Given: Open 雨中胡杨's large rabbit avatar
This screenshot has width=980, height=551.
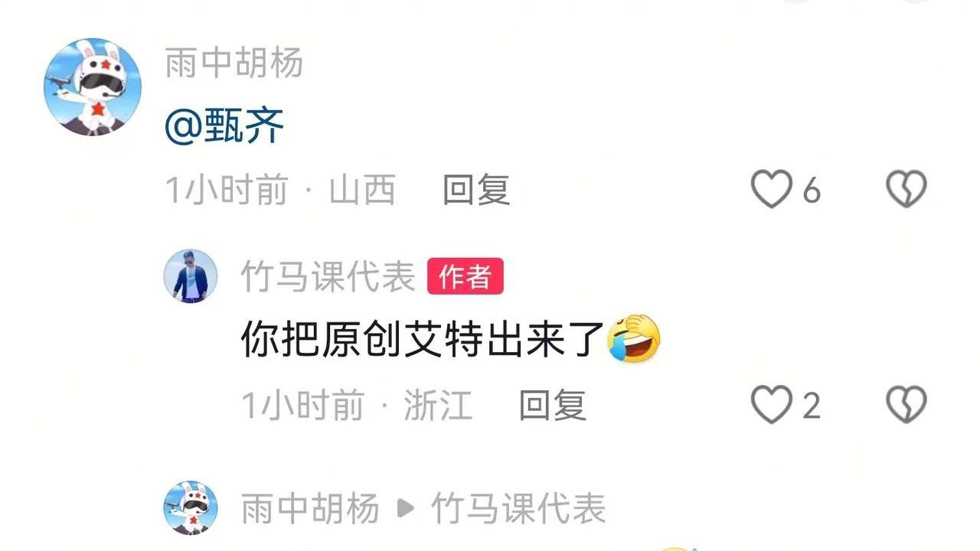Looking at the screenshot, I should (x=93, y=87).
